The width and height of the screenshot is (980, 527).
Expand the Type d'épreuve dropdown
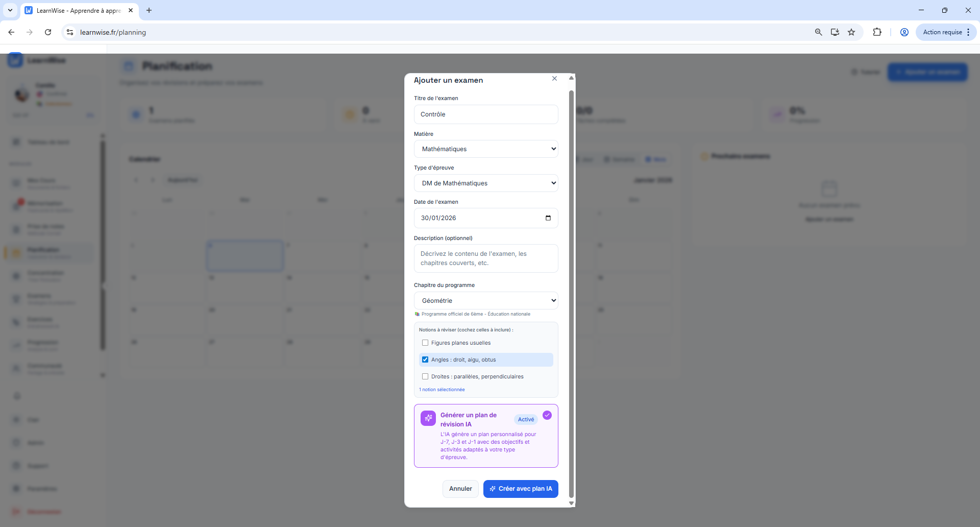(x=485, y=183)
